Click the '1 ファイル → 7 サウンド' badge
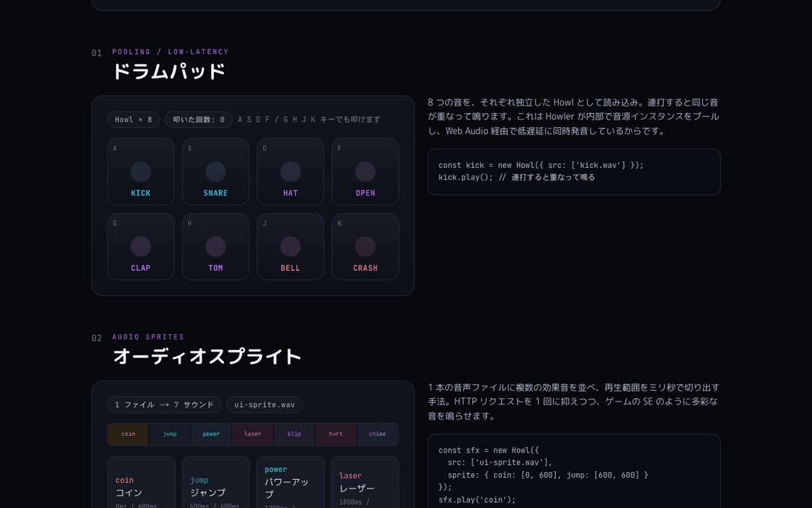 point(164,405)
